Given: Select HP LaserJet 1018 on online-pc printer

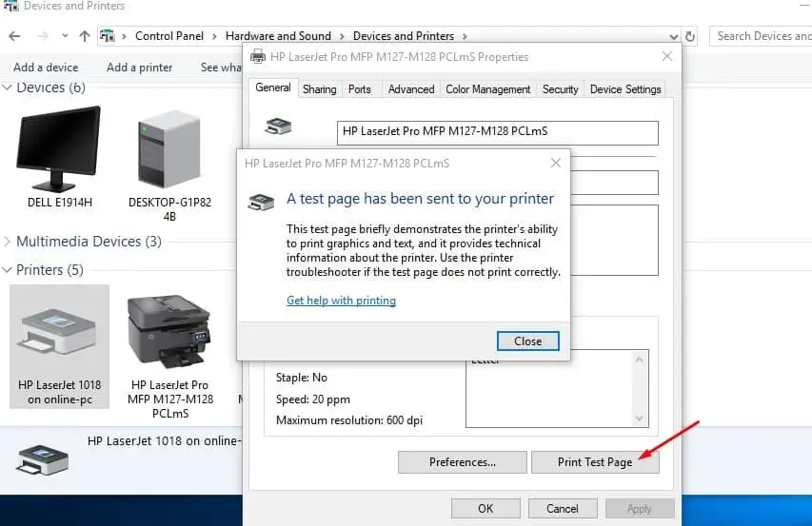Looking at the screenshot, I should (60, 346).
